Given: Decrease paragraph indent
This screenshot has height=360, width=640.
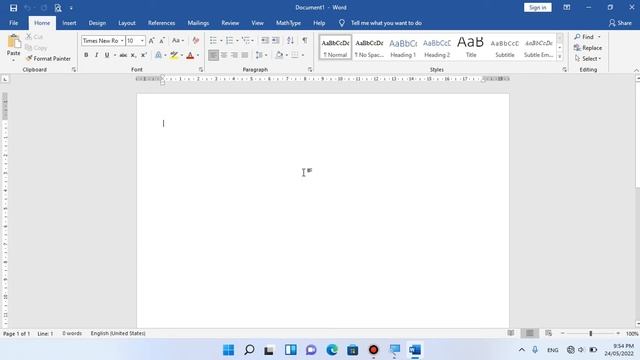Looking at the screenshot, I should [x=265, y=40].
